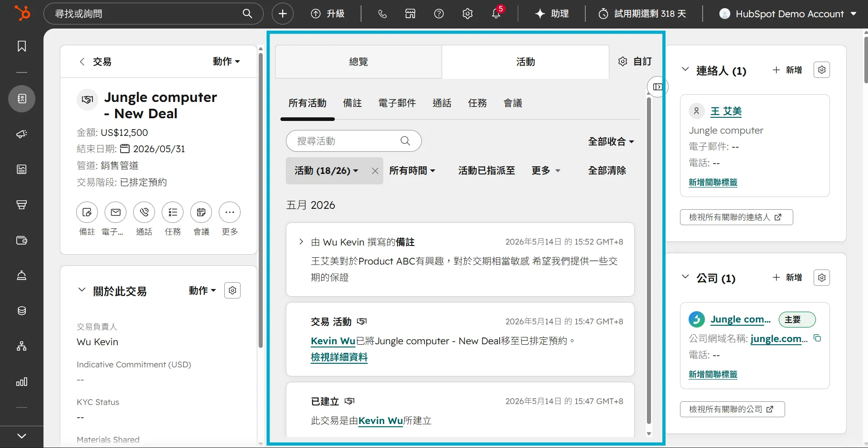Open the 動作 dropdown in 關於此交易
Screen dimensions: 868x448
coord(203,290)
